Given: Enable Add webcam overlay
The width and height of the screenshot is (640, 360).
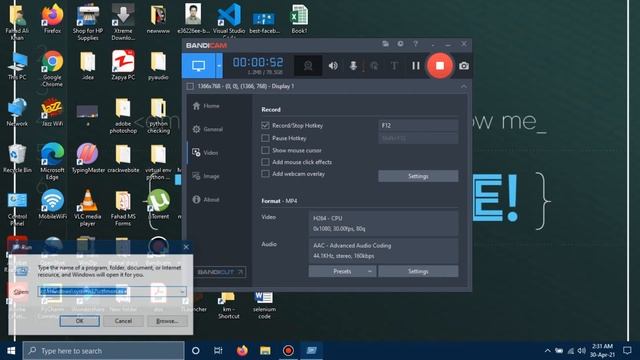Looking at the screenshot, I should 265,174.
